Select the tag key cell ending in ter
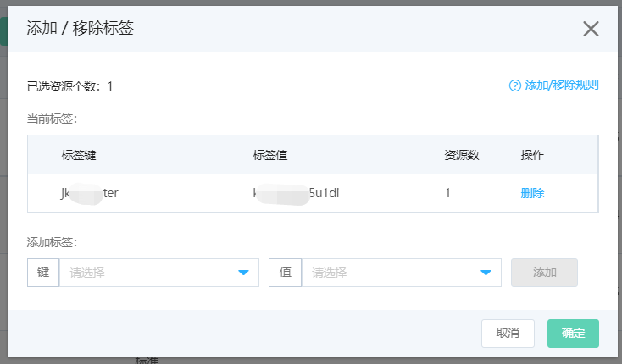Image resolution: width=622 pixels, height=364 pixels. 90,193
